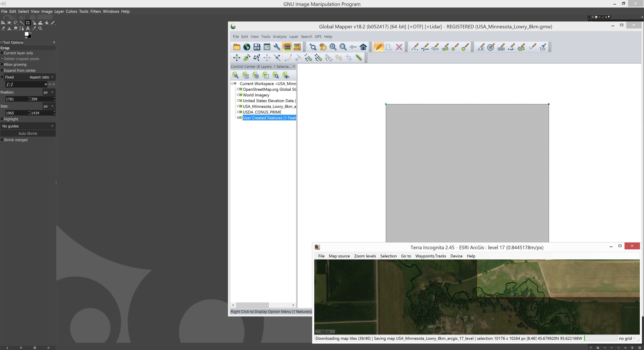
Task: Select the GIMP Free Select lasso tool
Action: (15, 23)
